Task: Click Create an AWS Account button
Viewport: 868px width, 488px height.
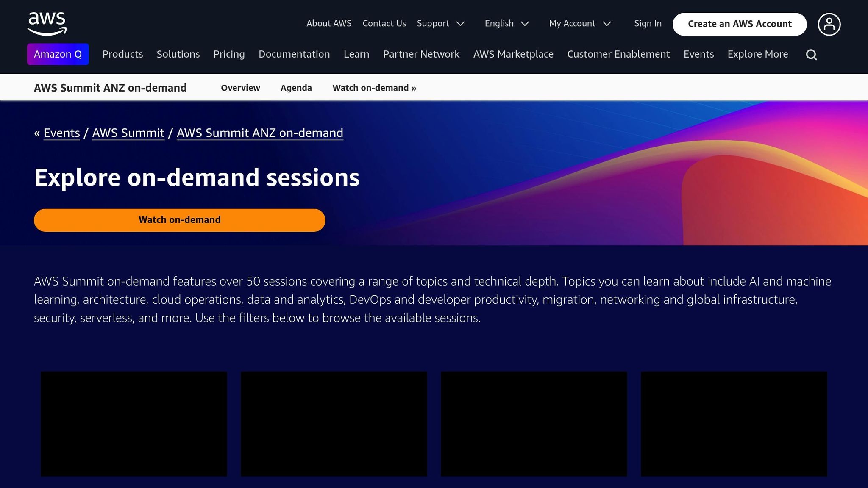Action: click(740, 24)
